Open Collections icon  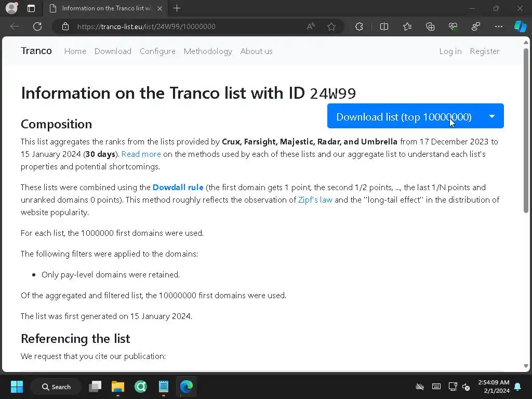click(430, 26)
